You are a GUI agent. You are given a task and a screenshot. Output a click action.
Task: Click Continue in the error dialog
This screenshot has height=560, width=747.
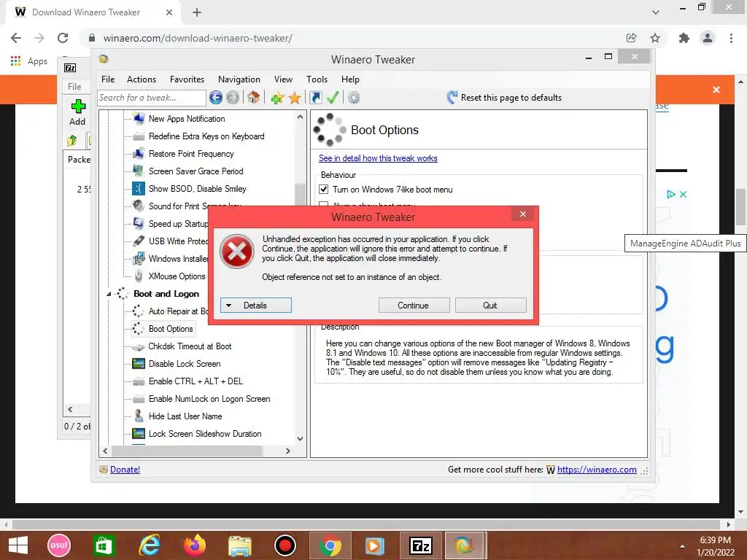(x=414, y=306)
